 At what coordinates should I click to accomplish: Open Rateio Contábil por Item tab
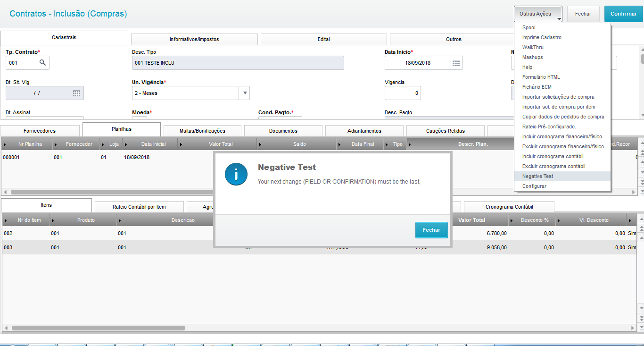tap(140, 207)
